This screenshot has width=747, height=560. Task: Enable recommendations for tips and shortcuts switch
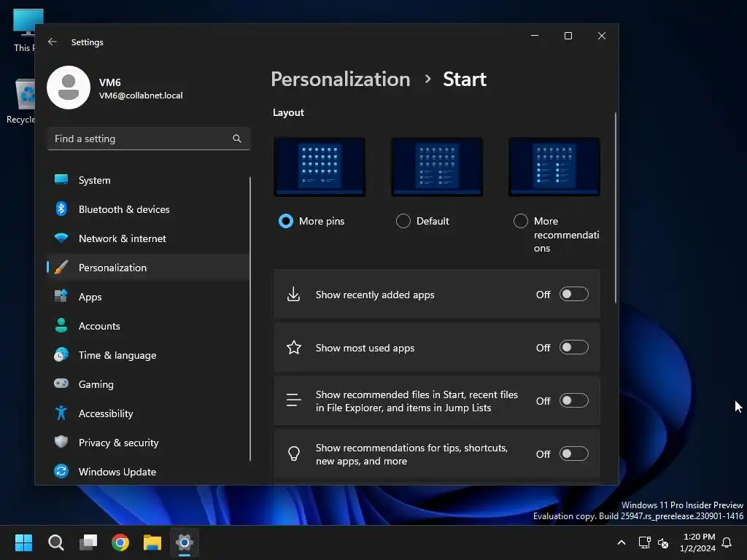tap(573, 454)
